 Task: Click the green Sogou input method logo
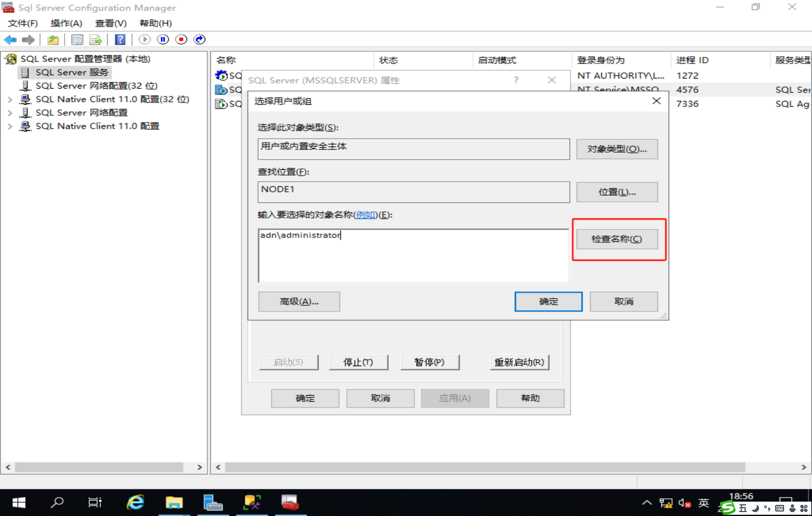pos(728,508)
